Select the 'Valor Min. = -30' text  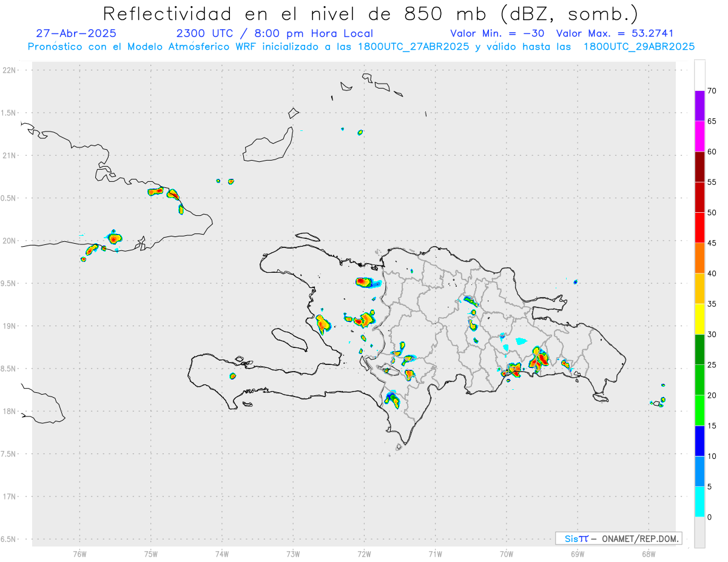[x=497, y=33]
